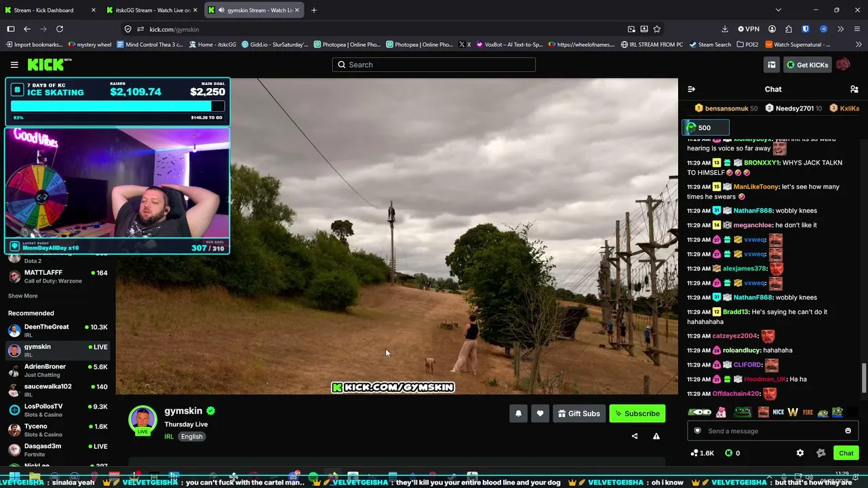Open the browser downloads icon
The image size is (868, 488).
click(725, 29)
